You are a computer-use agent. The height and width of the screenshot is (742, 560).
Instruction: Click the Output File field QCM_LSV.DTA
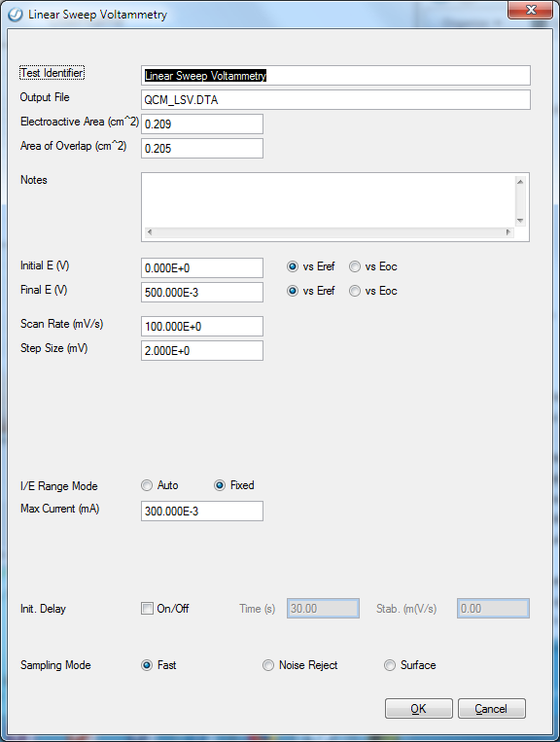[x=335, y=100]
